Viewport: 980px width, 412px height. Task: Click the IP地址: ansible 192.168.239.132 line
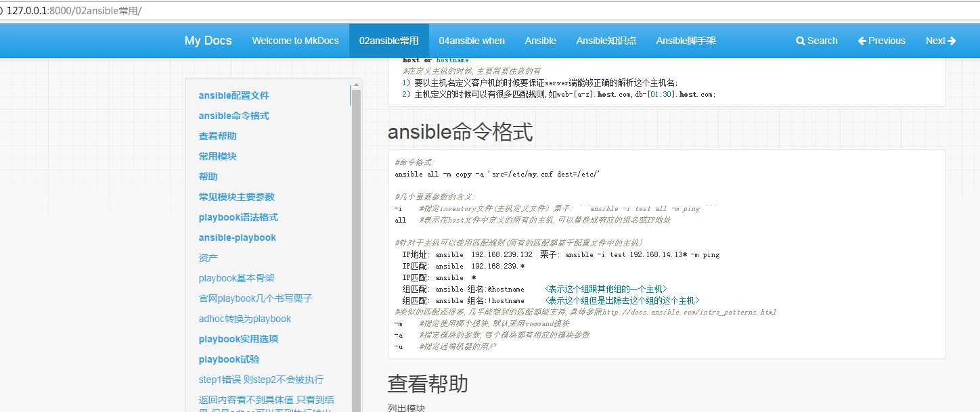click(560, 255)
